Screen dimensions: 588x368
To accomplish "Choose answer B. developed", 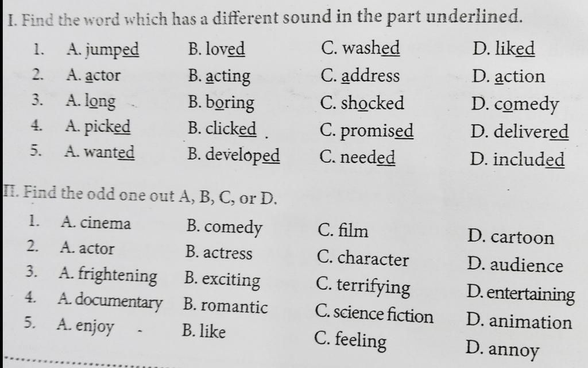I will tap(233, 155).
